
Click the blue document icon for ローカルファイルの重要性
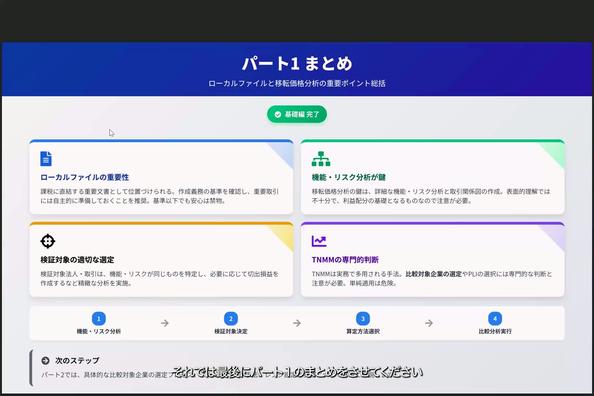pyautogui.click(x=46, y=159)
